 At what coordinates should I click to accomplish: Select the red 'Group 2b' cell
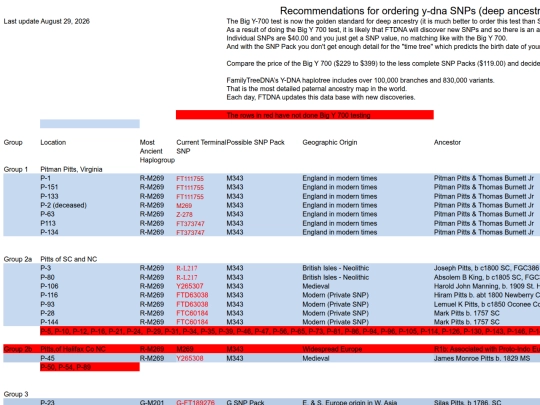18,349
